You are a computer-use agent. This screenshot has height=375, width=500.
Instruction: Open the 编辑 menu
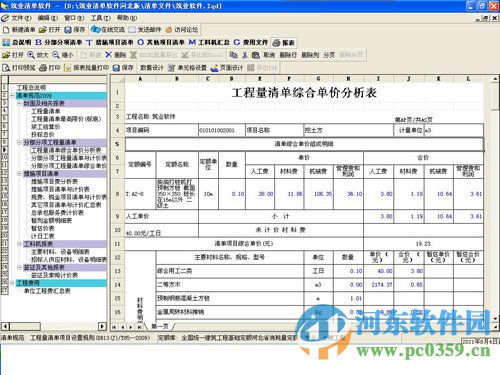[47, 18]
